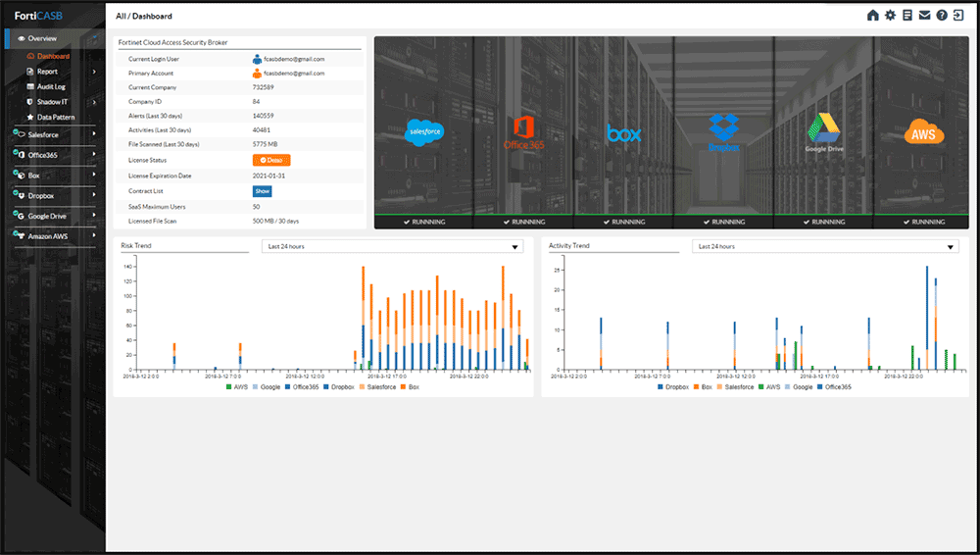Open settings via the gear icon
Viewport: 980px width, 555px height.
click(x=890, y=16)
